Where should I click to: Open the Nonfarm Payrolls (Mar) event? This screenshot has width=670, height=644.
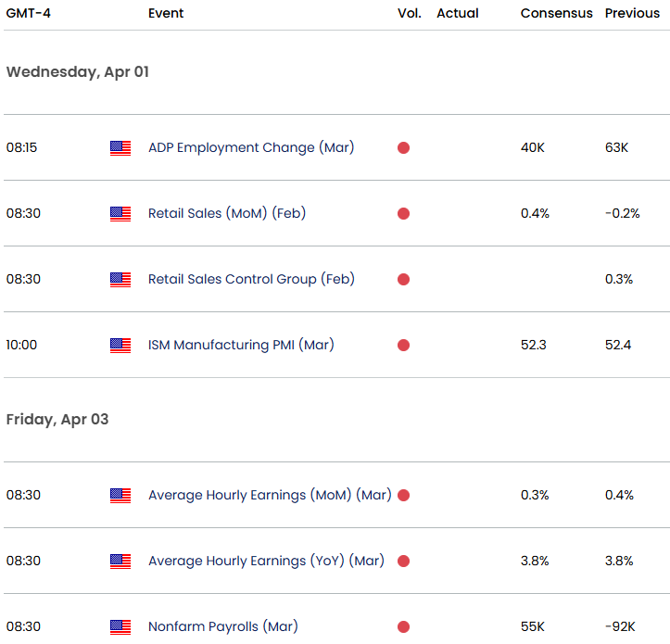[x=222, y=626]
